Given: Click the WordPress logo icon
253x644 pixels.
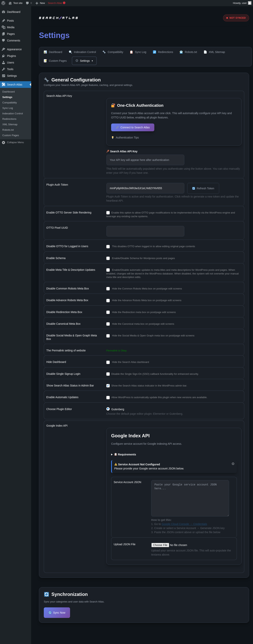Looking at the screenshot, I should pyautogui.click(x=3, y=3).
